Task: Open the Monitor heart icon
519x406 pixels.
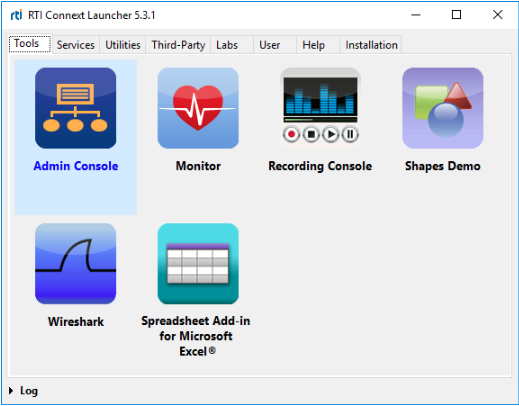Action: coord(198,108)
